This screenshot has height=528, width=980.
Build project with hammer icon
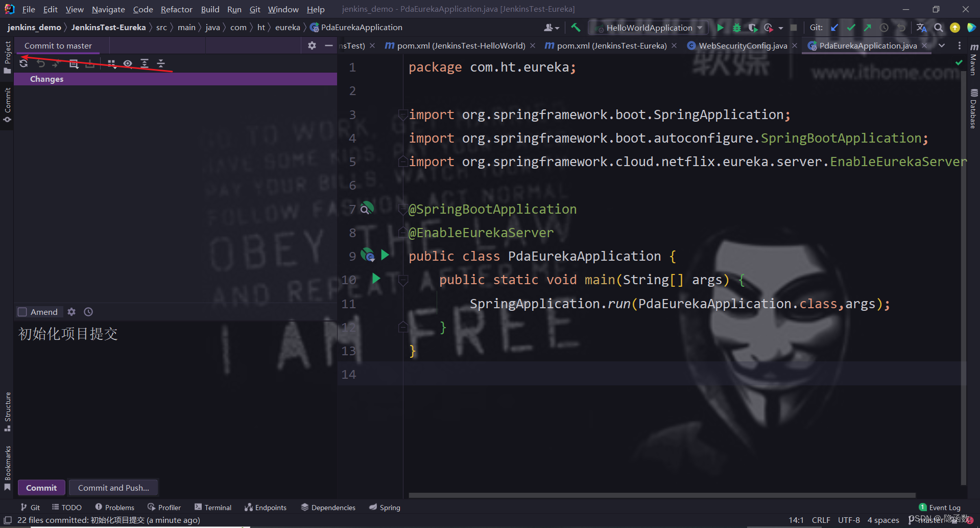(x=576, y=28)
